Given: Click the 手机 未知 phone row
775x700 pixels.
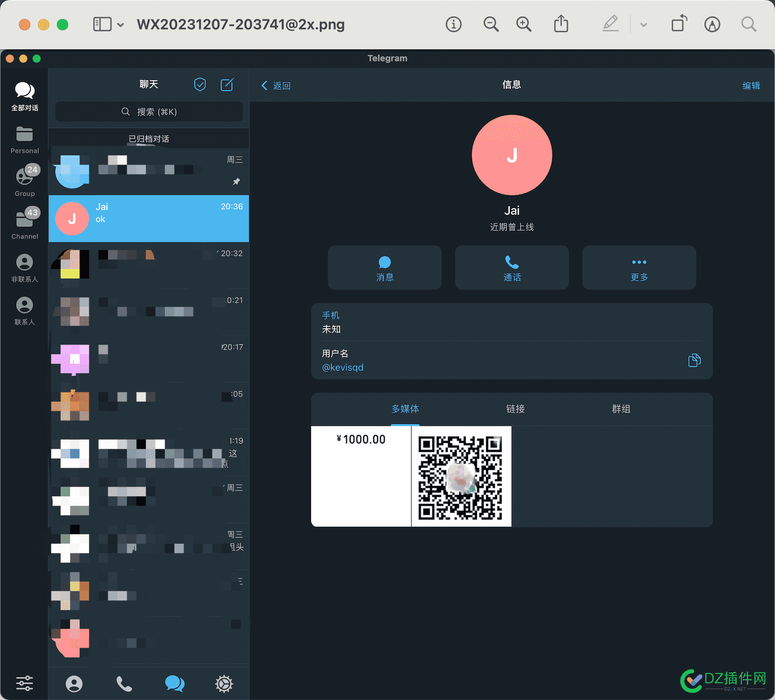Looking at the screenshot, I should coord(512,323).
